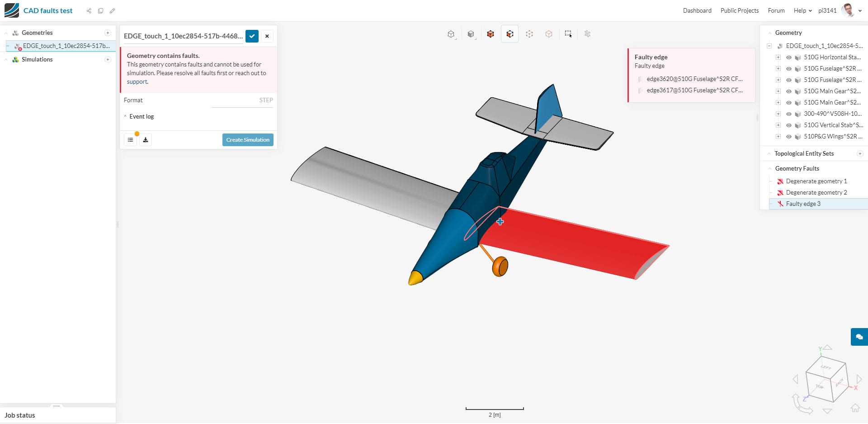Viewport: 868px width, 424px height.
Task: Click the Create Simulation button
Action: click(x=247, y=139)
